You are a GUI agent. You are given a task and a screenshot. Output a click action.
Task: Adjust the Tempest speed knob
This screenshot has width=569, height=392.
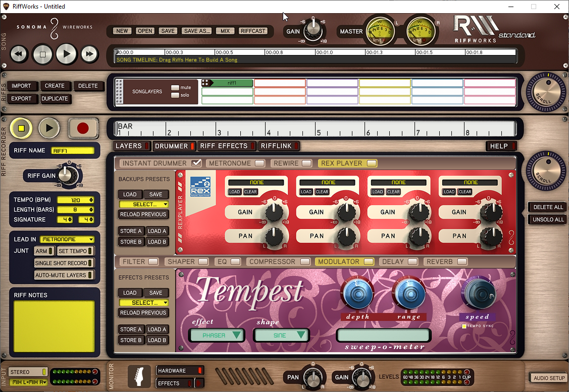pos(479,293)
